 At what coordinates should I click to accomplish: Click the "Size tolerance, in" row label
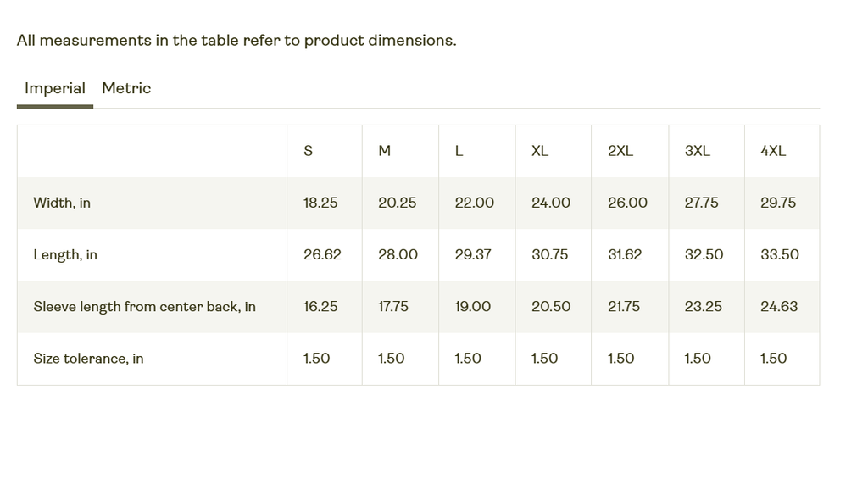coord(88,359)
